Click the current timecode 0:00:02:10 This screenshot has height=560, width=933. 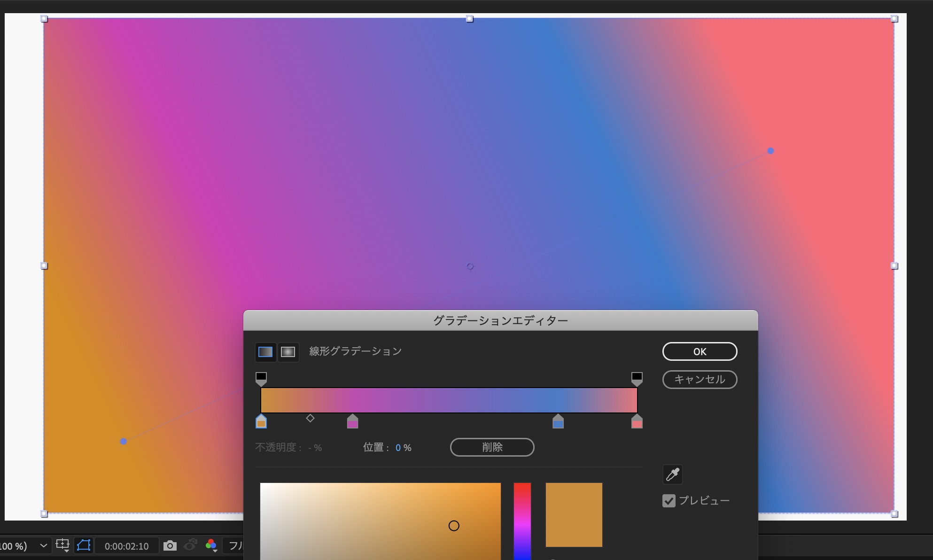click(126, 546)
